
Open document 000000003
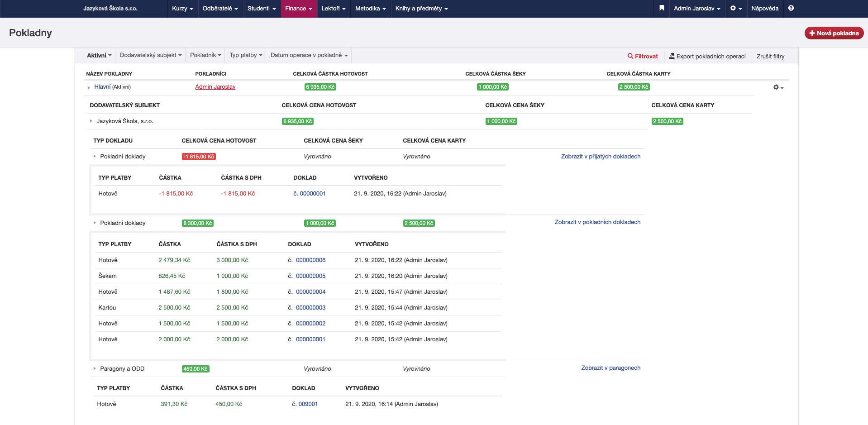coord(311,308)
